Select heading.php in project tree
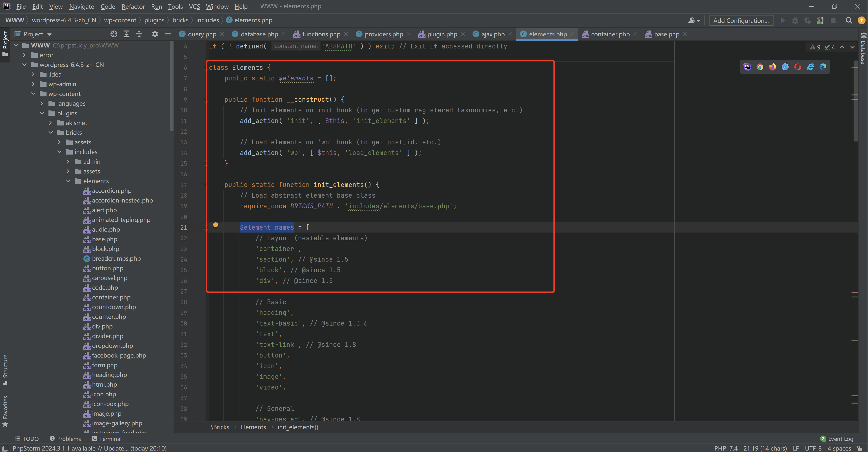Screen dimensions: 868x452 click(110, 374)
